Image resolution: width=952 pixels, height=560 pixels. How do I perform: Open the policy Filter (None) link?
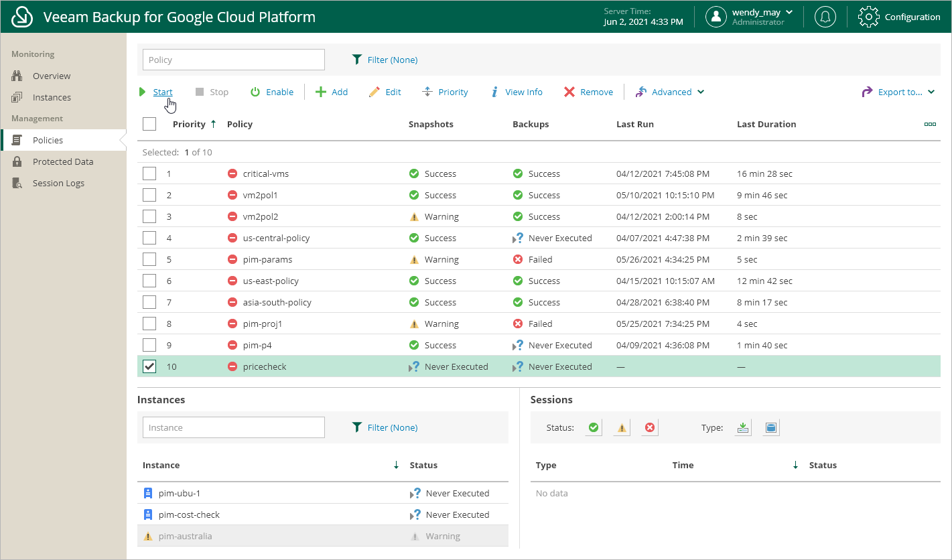(x=385, y=60)
